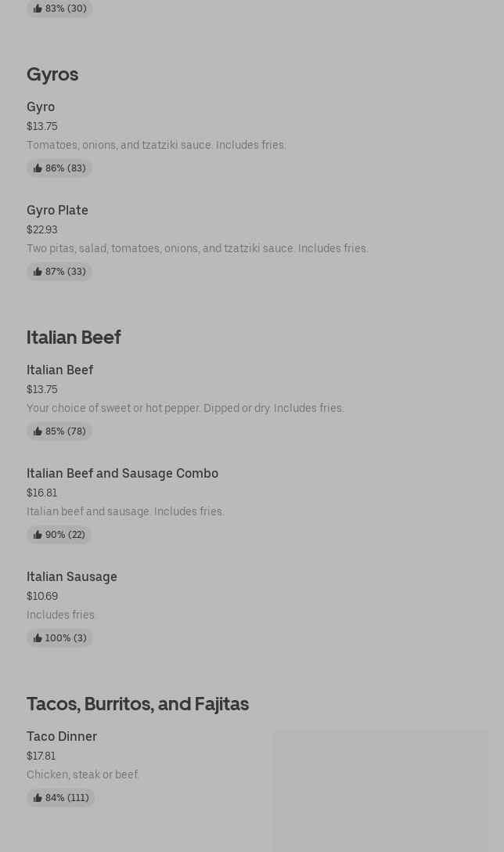Choose the Italian Sausage item

coord(71,576)
